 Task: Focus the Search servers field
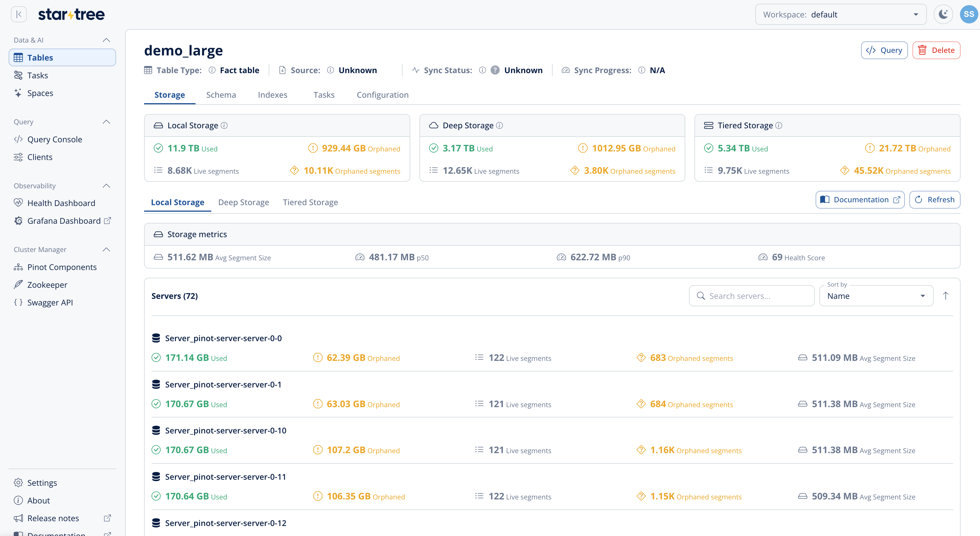751,296
